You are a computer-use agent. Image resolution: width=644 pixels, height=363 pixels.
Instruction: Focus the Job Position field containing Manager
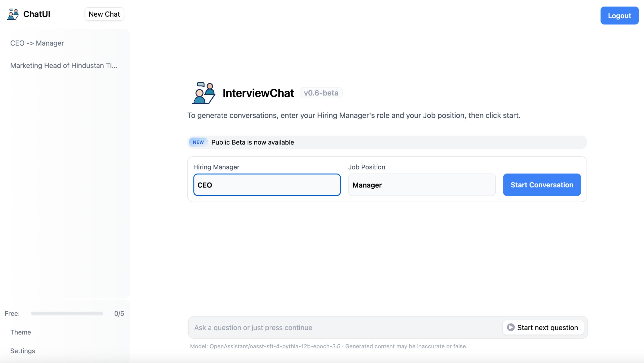(x=422, y=185)
